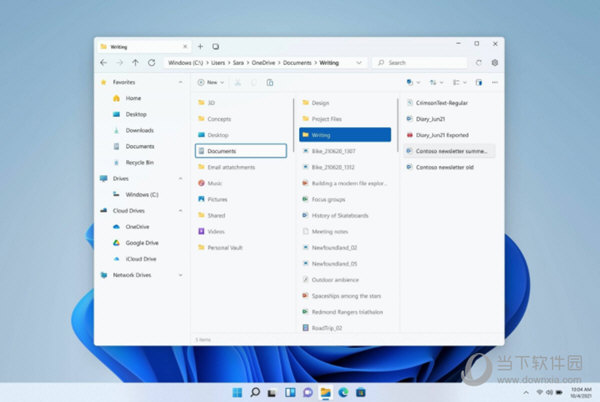Open Google Drive in the sidebar
This screenshot has width=600, height=402.
(143, 243)
